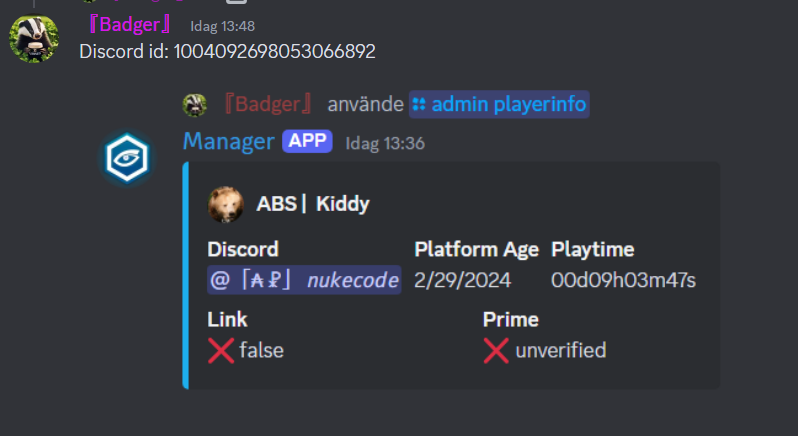The width and height of the screenshot is (798, 436).
Task: Open the "admin playerinfo" command link
Action: (x=509, y=104)
